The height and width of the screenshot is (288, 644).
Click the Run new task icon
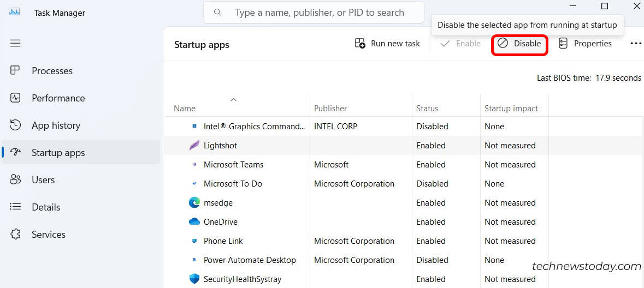coord(360,44)
